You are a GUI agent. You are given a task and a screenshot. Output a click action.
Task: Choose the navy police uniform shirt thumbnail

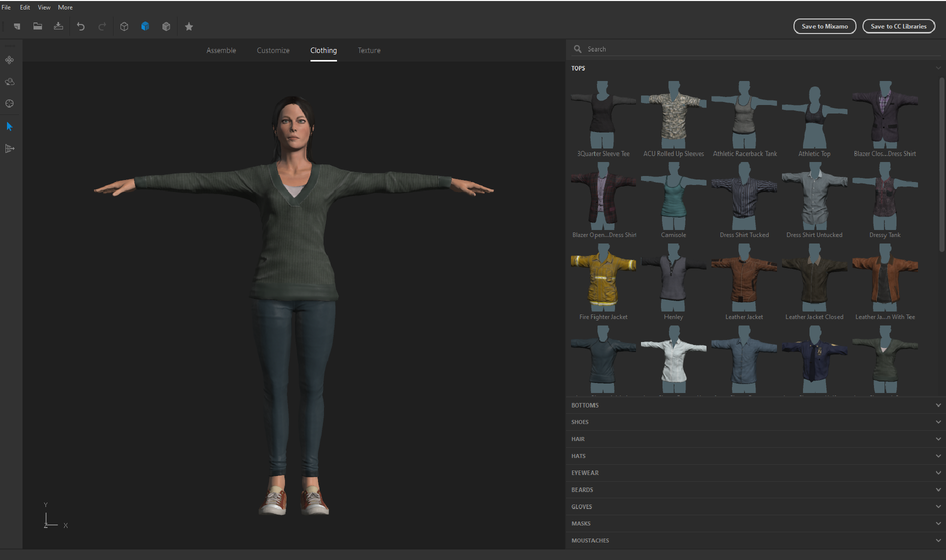(814, 359)
